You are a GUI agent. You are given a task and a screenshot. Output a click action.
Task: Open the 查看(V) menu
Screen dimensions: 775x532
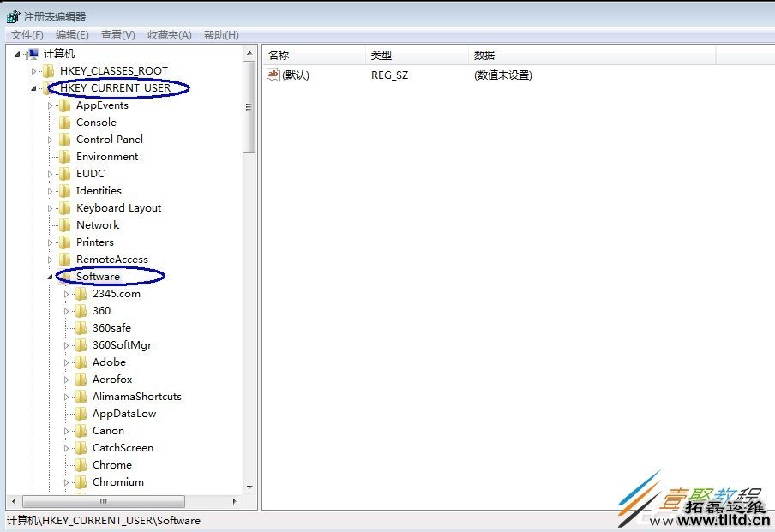[x=117, y=34]
